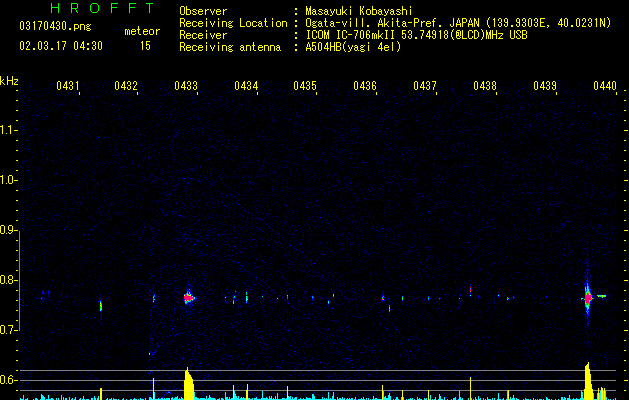Click the green echo streak before 0432
Screen dimensions: 629x400
[101, 306]
